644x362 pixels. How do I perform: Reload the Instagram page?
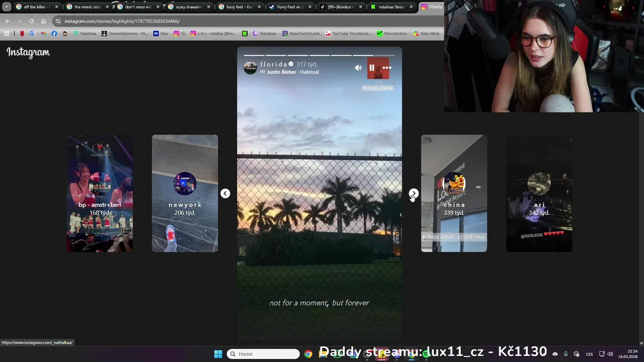pos(31,21)
